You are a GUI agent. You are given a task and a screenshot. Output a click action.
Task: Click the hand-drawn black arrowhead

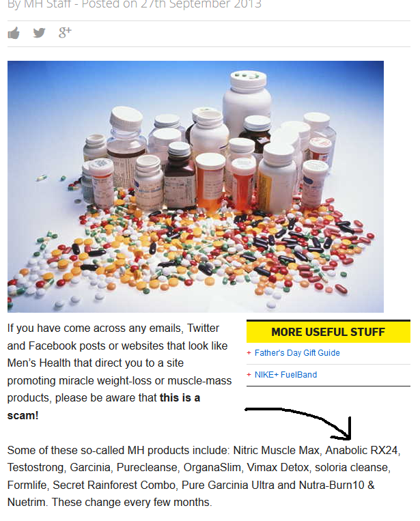click(x=344, y=430)
